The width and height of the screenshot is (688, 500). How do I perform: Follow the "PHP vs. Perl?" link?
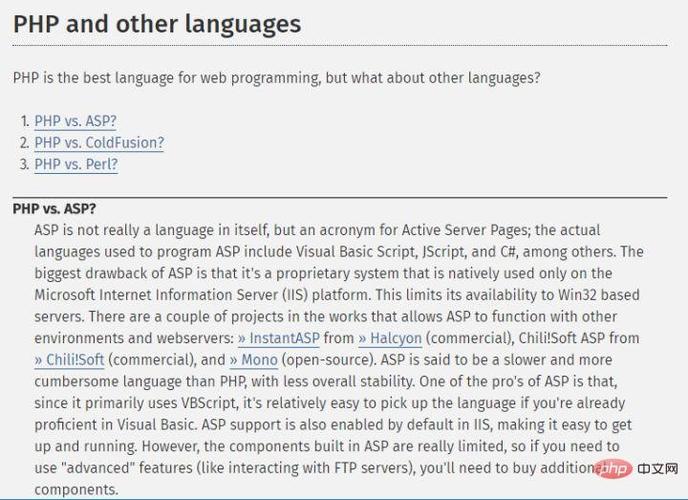point(76,164)
